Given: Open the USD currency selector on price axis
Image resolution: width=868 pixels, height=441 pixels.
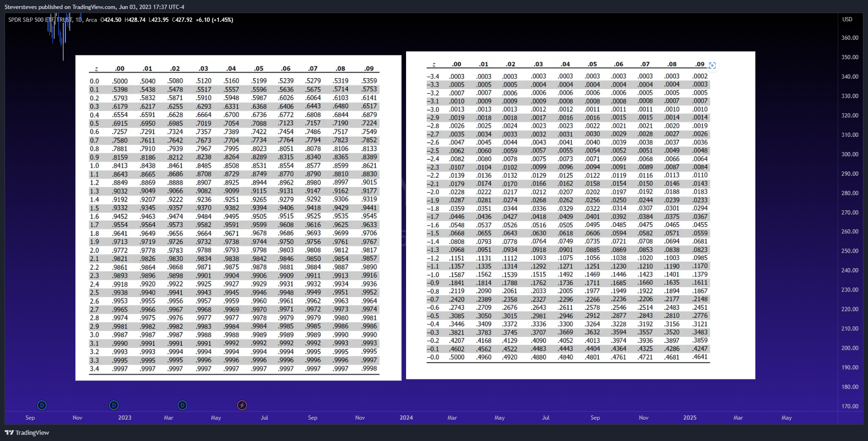Looking at the screenshot, I should pos(847,19).
